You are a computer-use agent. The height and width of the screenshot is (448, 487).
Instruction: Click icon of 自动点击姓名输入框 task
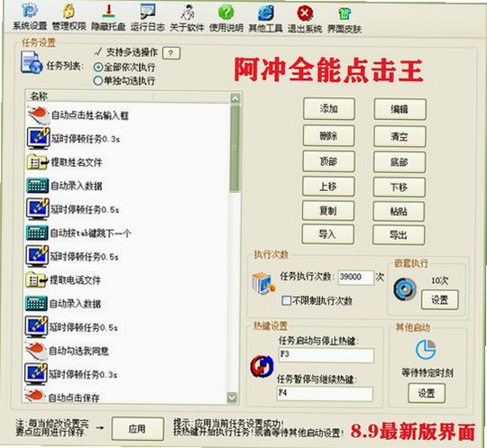click(x=38, y=114)
